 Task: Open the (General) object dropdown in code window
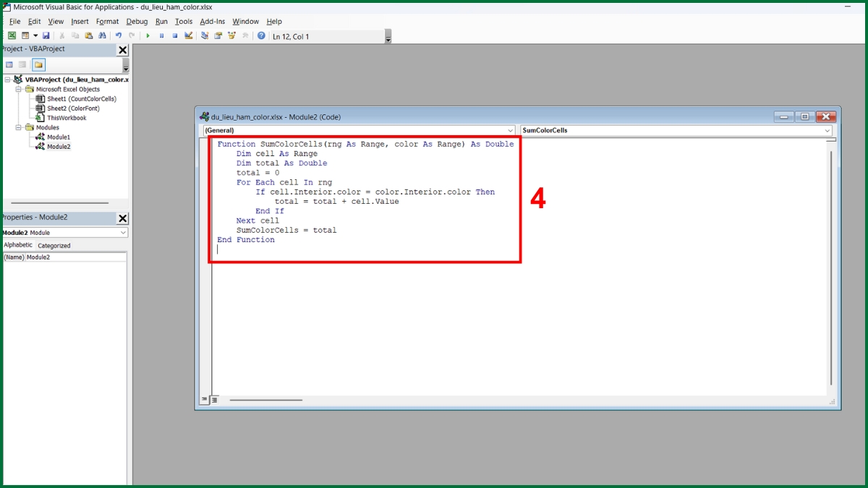tap(510, 131)
